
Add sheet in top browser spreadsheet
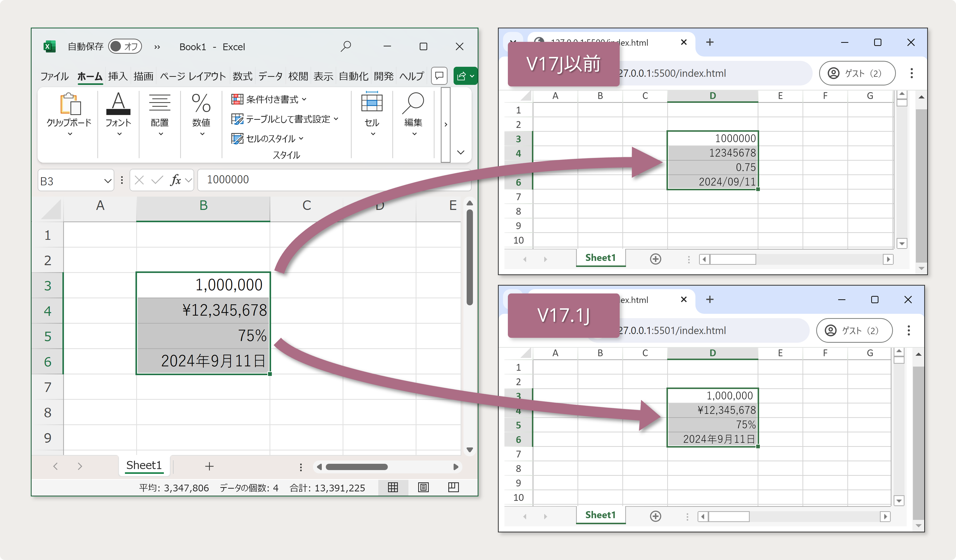pyautogui.click(x=655, y=259)
